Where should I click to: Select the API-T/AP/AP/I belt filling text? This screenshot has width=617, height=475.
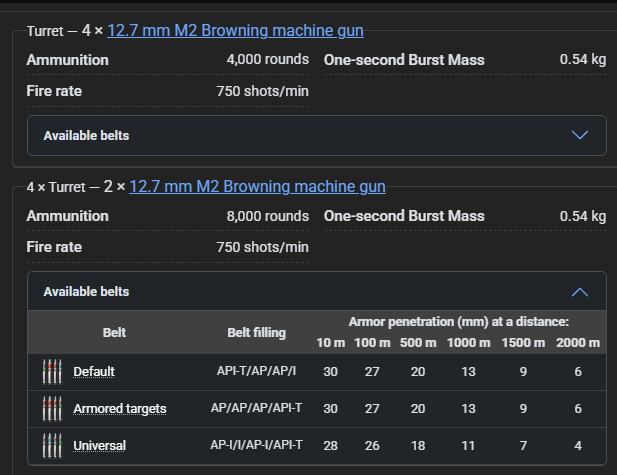pyautogui.click(x=256, y=371)
